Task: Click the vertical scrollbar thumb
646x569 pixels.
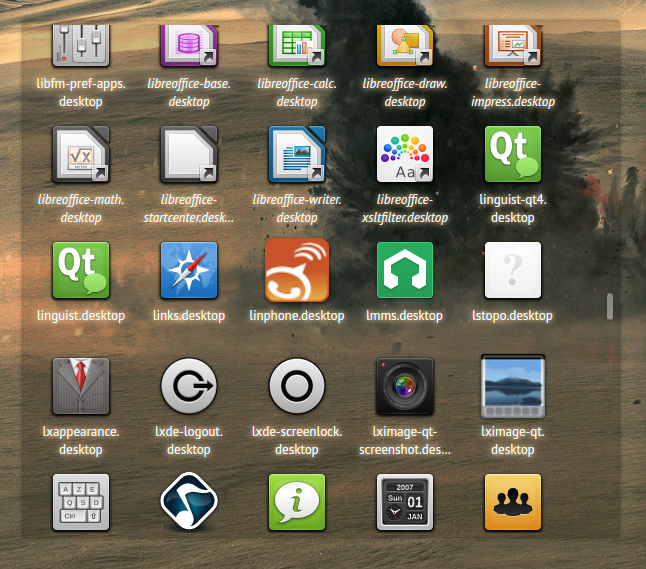Action: pos(610,307)
